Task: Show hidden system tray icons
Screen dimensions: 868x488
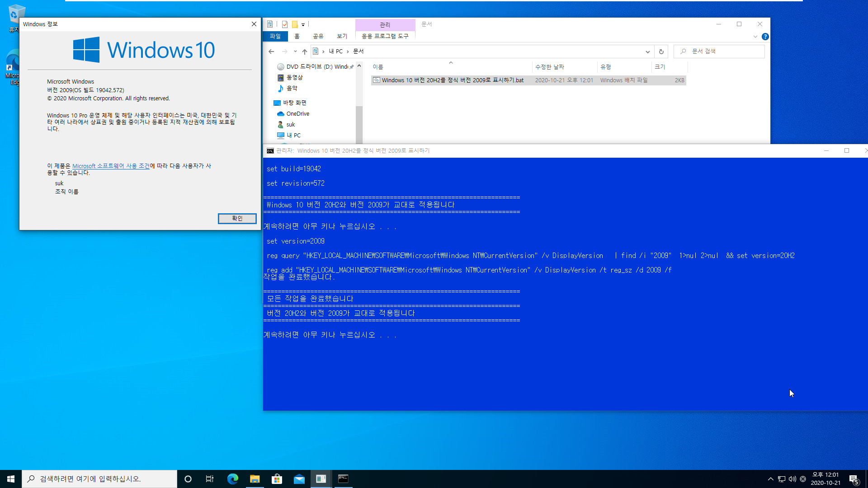Action: (x=770, y=479)
